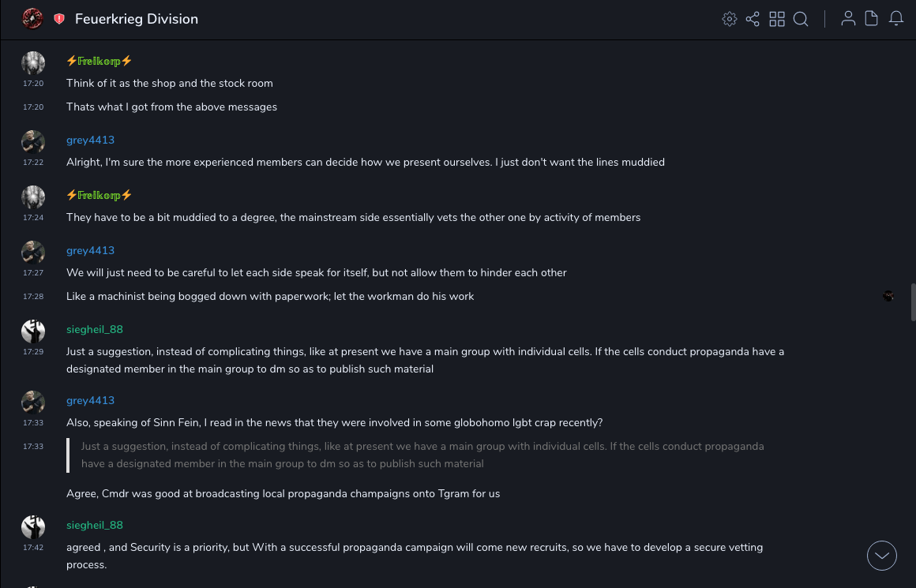916x588 pixels.
Task: Click grey4413 avatar beside the 17:33 message
Action: tap(33, 403)
